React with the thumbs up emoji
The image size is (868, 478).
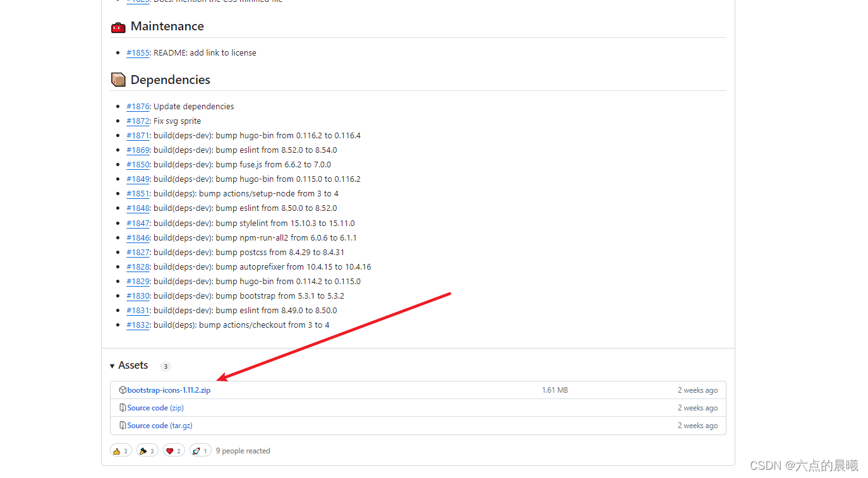[x=121, y=451]
